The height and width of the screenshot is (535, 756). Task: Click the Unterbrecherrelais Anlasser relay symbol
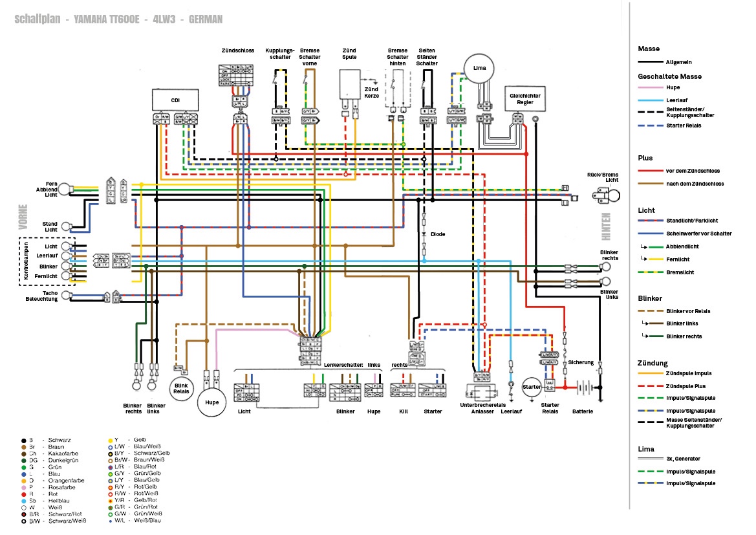482,393
